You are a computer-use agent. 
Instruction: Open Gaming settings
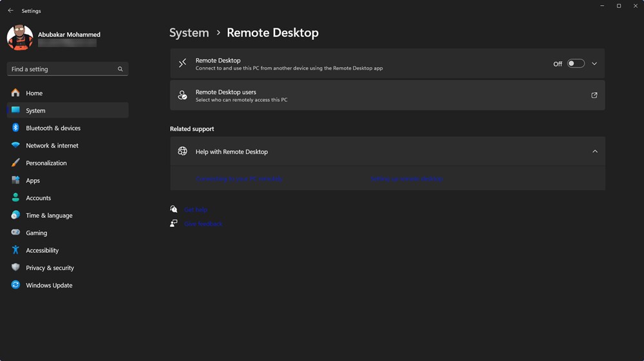tap(68, 233)
